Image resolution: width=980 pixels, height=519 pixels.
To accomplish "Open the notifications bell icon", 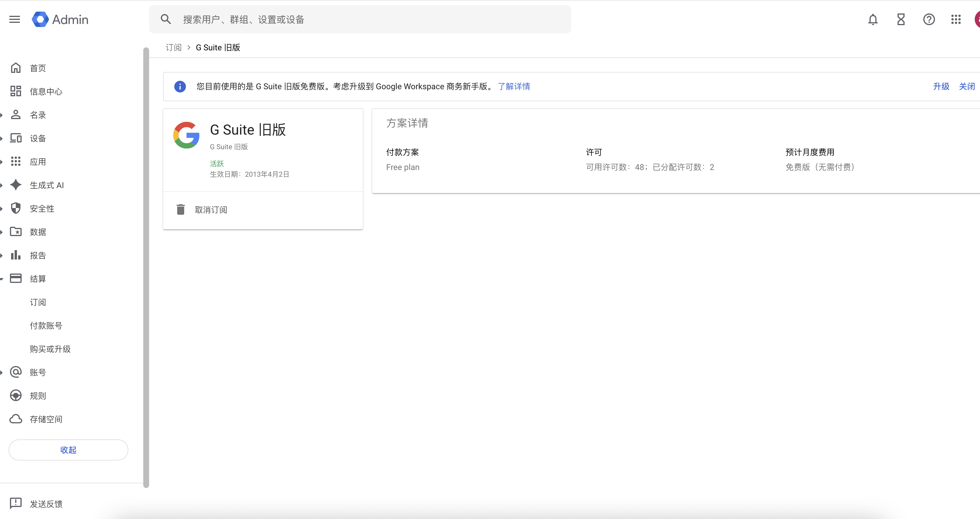I will pyautogui.click(x=873, y=19).
